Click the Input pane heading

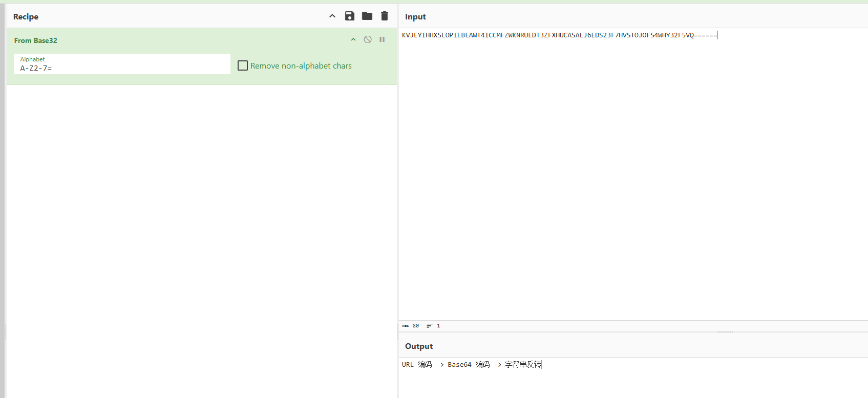coord(415,16)
